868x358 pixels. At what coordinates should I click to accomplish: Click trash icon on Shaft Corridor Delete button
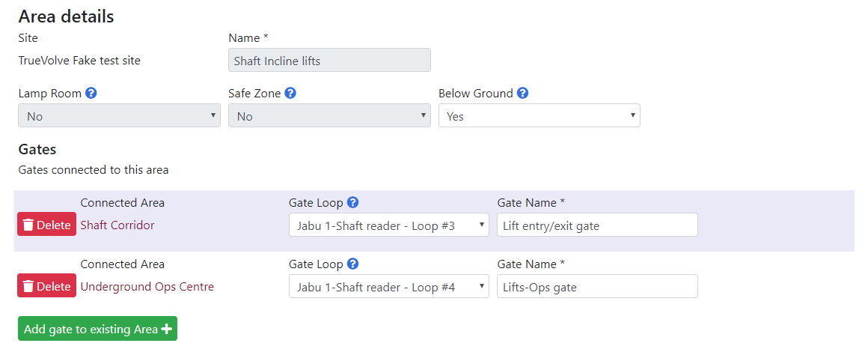pyautogui.click(x=28, y=225)
